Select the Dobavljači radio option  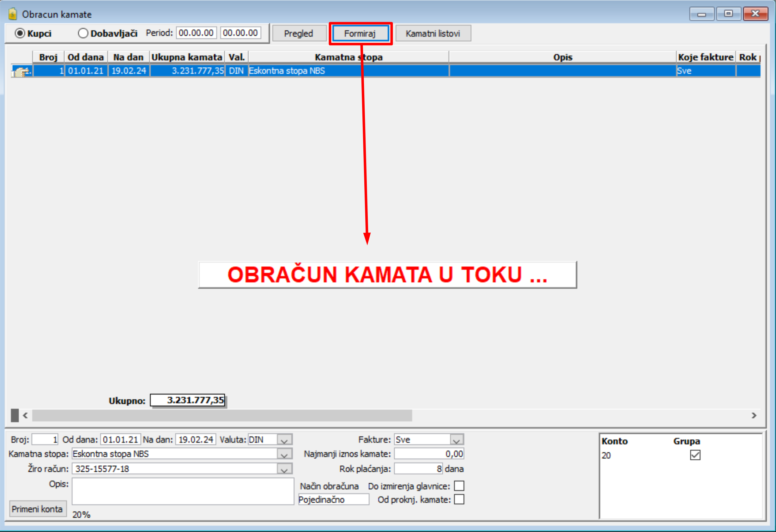click(83, 33)
